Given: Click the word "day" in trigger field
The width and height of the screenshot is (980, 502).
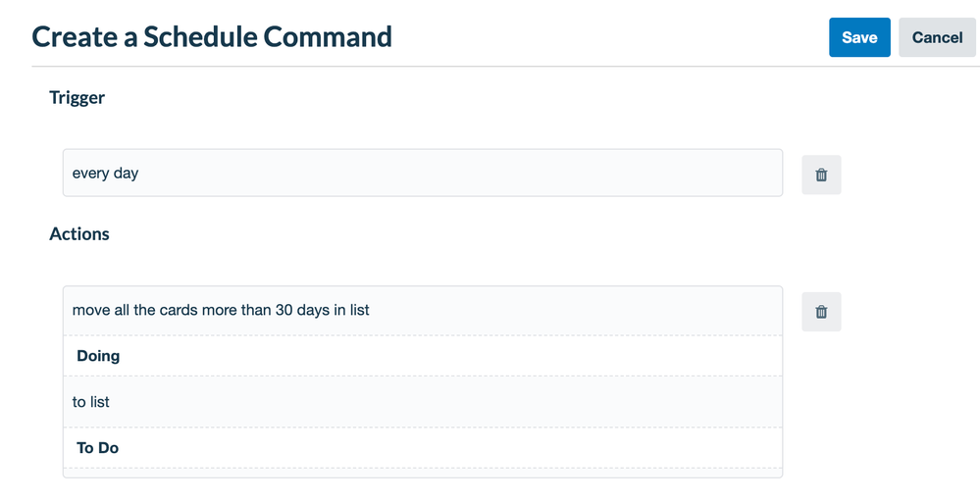Looking at the screenshot, I should point(127,174).
